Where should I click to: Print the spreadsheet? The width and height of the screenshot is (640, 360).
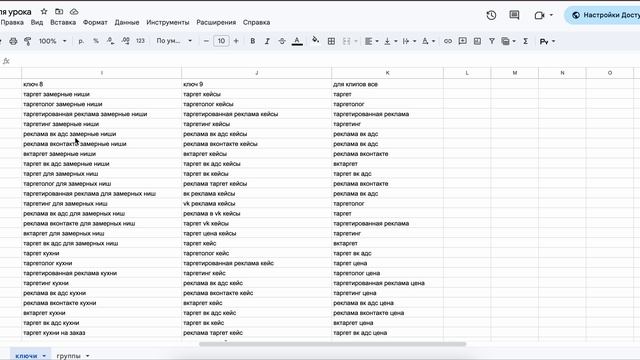pos(13,41)
